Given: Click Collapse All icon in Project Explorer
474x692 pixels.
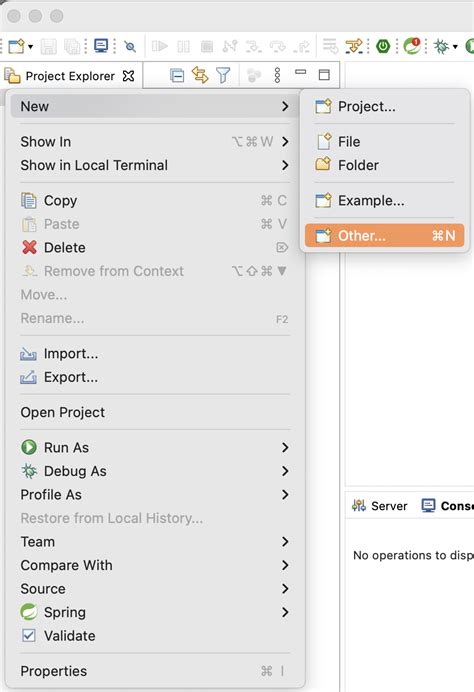Looking at the screenshot, I should click(177, 76).
